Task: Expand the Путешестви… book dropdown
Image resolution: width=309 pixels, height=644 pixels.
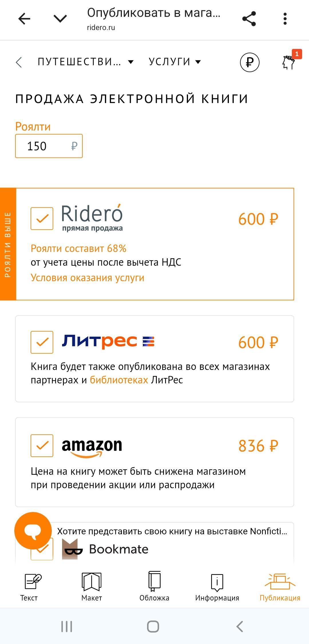Action: [85, 62]
